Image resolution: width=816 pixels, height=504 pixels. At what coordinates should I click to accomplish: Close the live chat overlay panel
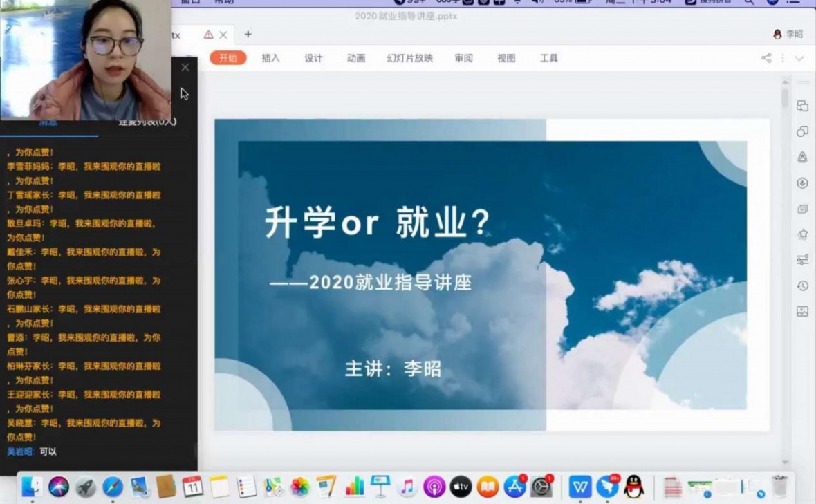185,67
